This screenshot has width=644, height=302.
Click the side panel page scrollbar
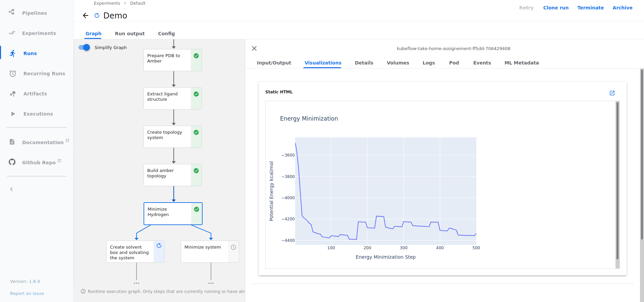(642, 154)
